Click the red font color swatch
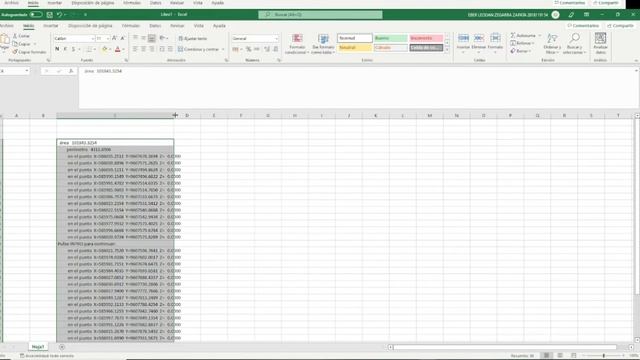 tap(118, 49)
